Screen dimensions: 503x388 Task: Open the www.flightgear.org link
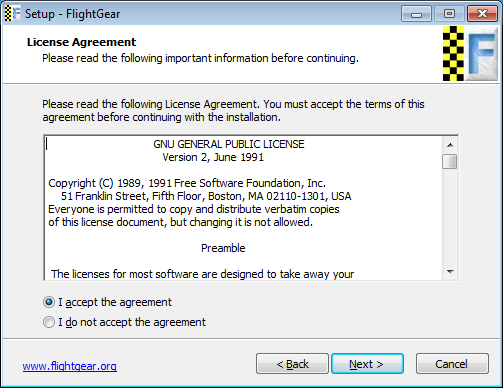point(70,366)
